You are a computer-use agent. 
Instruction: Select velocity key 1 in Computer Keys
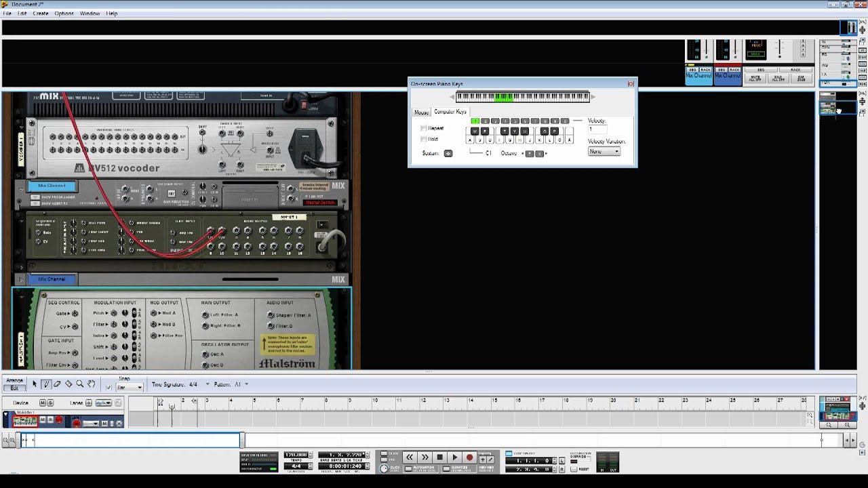475,121
